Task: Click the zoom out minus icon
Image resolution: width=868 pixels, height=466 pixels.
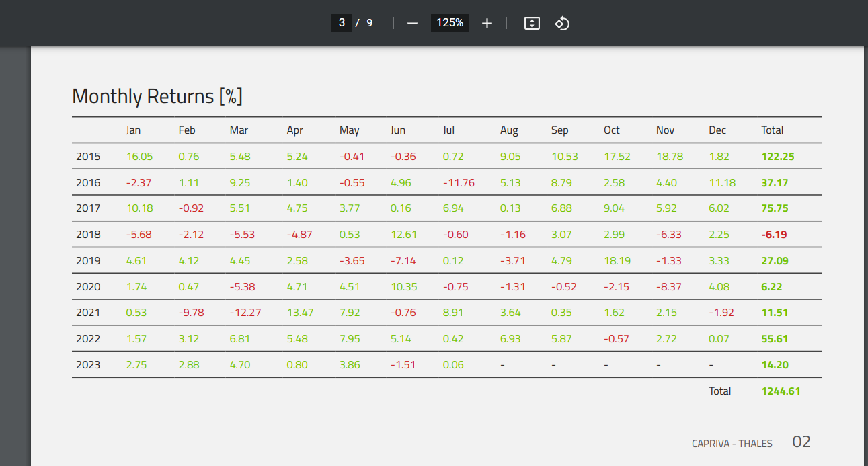Action: coord(413,23)
